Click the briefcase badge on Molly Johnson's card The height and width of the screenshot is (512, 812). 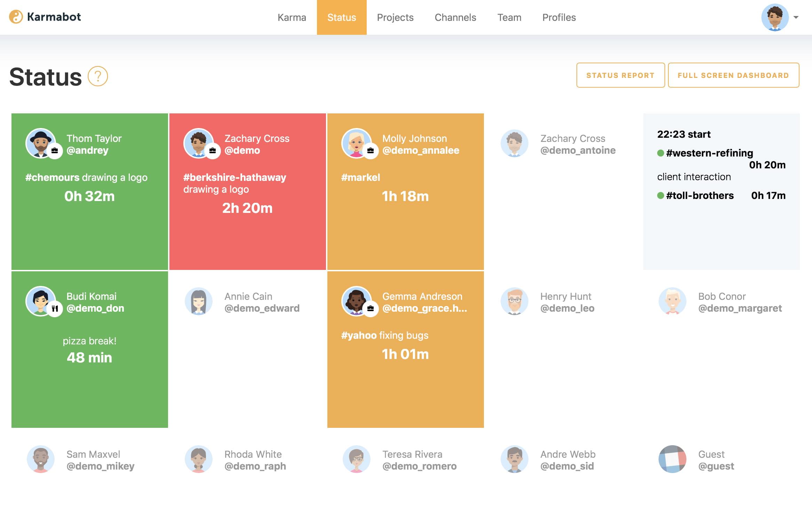[x=371, y=151]
